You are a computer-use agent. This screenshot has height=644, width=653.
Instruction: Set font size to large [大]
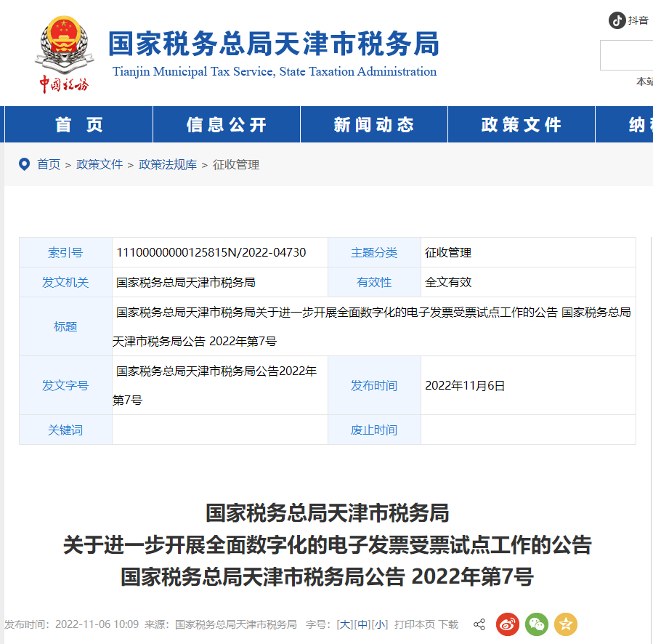pos(345,624)
